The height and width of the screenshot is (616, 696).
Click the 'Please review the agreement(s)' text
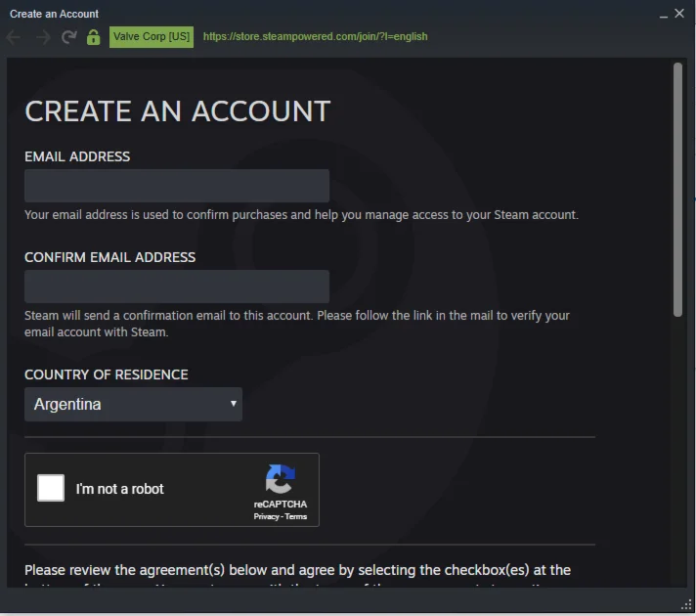(297, 570)
